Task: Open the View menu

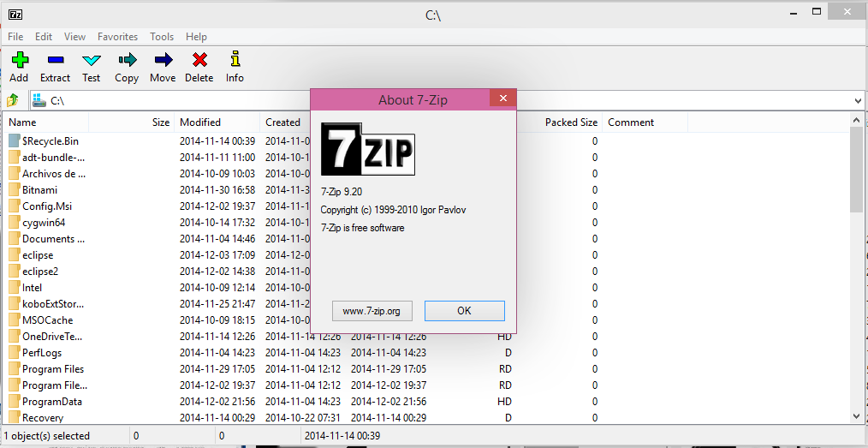Action: coord(74,37)
